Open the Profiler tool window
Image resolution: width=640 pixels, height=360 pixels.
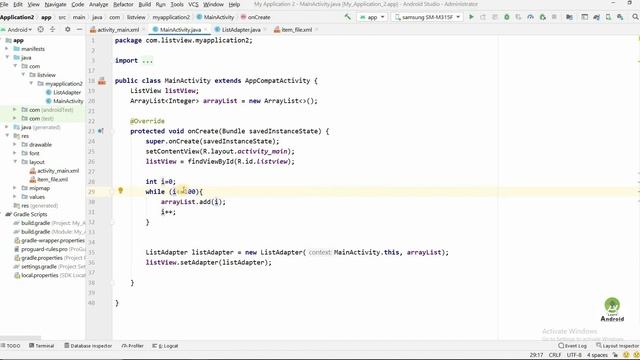click(x=132, y=346)
